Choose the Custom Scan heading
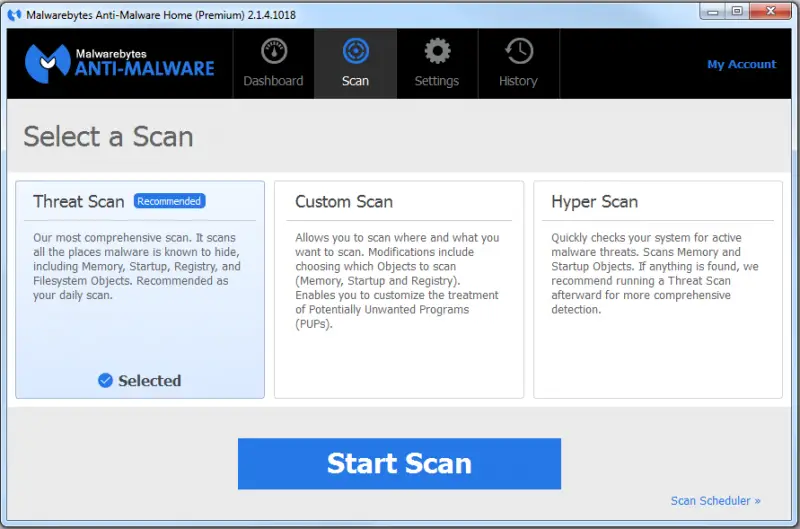 [344, 201]
